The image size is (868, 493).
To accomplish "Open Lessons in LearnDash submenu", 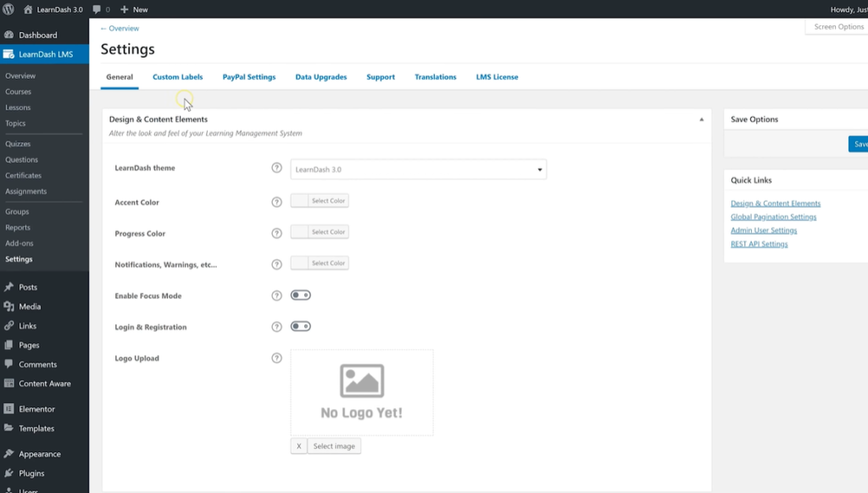I will [x=18, y=108].
